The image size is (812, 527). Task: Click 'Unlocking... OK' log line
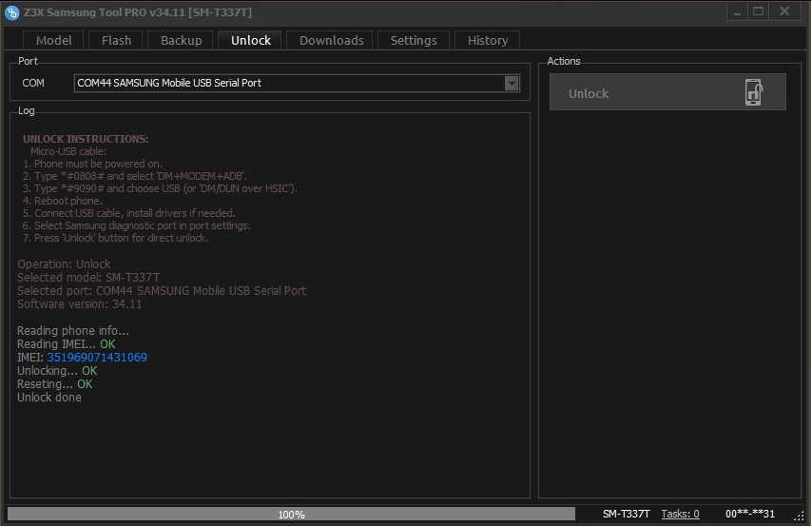(57, 371)
